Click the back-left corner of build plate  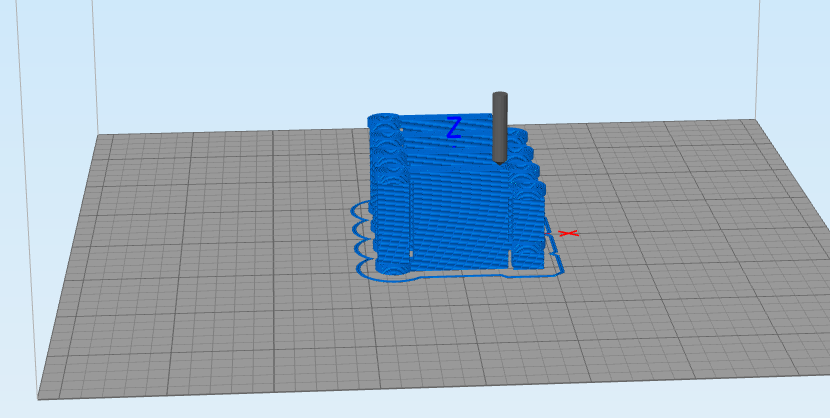pos(97,136)
